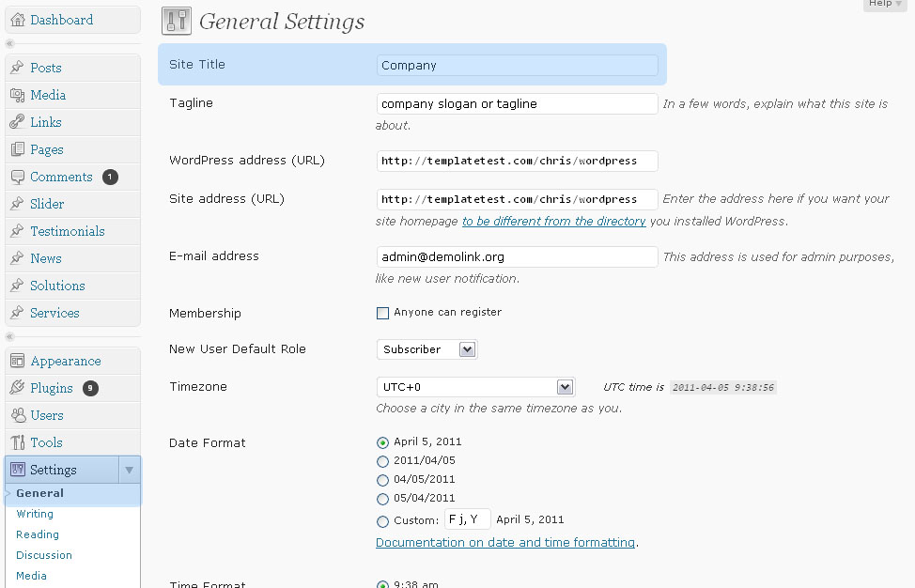Select the 2011/04/05 date format
Viewport: 915px width, 588px height.
(382, 461)
